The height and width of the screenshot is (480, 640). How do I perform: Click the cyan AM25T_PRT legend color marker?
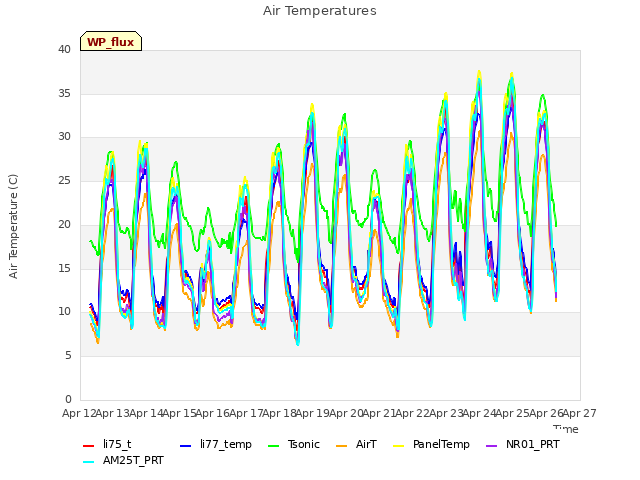point(89,462)
